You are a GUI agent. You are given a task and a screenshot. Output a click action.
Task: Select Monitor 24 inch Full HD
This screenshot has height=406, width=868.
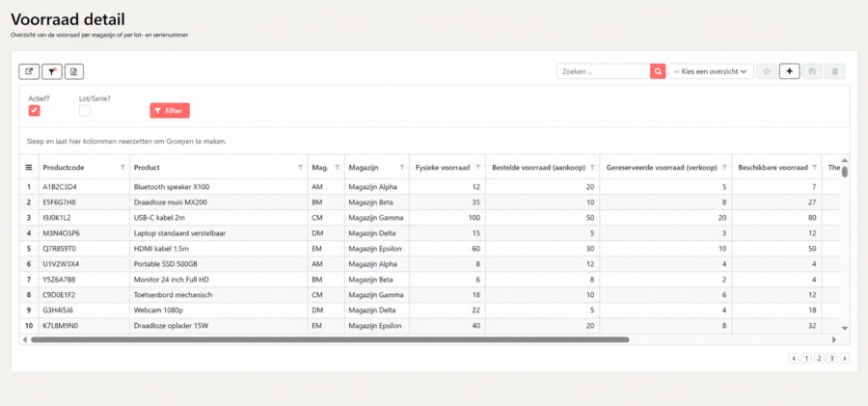[x=219, y=280]
